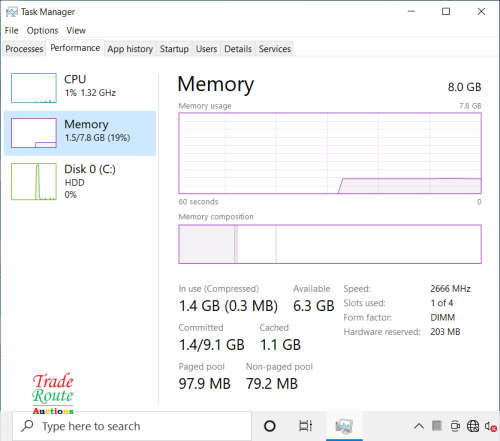The height and width of the screenshot is (441, 500).
Task: Switch to the App history tab
Action: pos(130,49)
